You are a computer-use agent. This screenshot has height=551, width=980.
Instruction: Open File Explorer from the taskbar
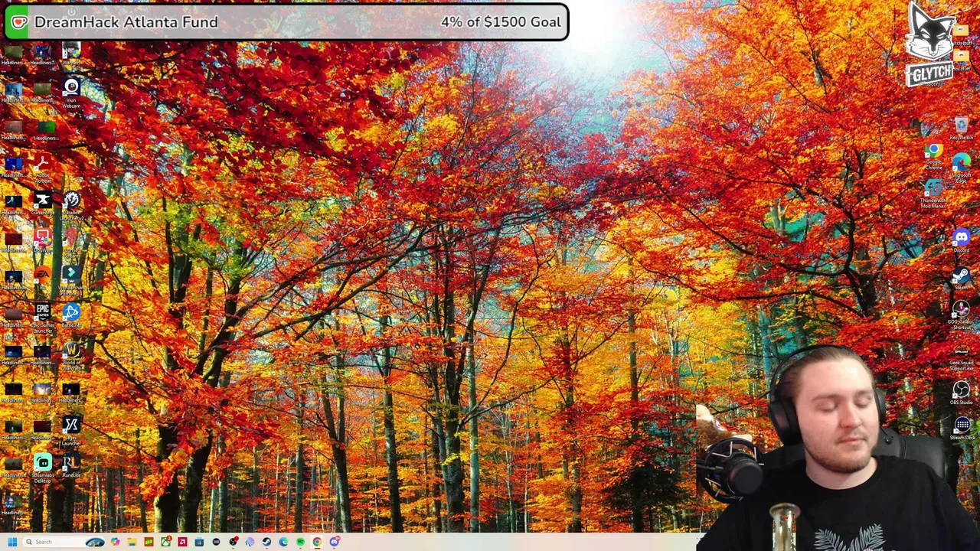[x=132, y=542]
